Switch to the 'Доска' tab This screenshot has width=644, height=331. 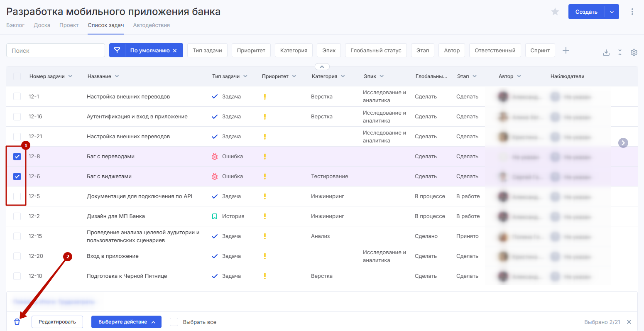coord(42,25)
